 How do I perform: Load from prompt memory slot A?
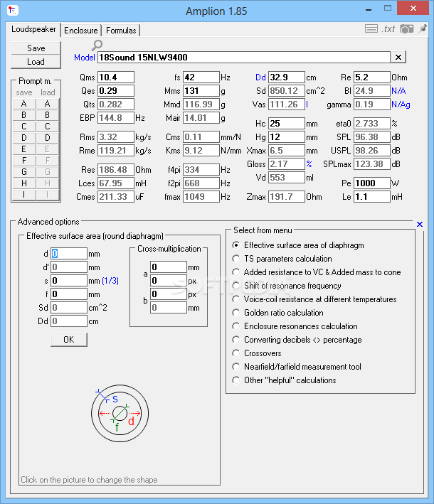[47, 104]
